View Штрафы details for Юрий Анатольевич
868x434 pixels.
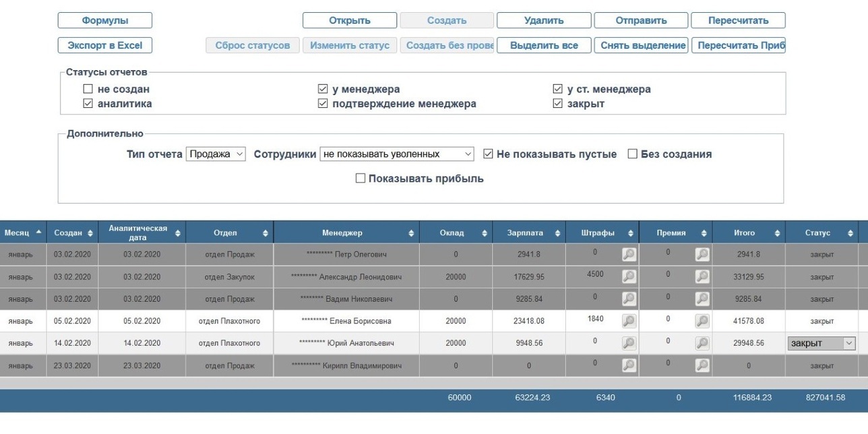tap(629, 343)
